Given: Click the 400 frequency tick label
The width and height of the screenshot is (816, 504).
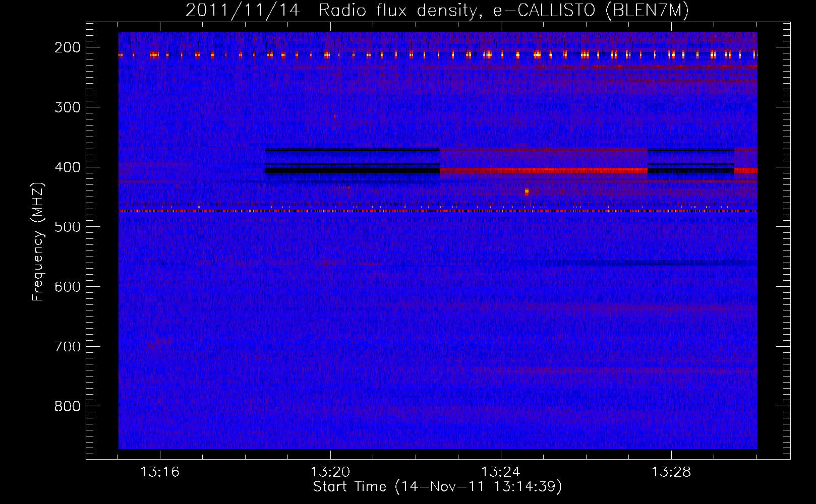Looking at the screenshot, I should pyautogui.click(x=67, y=167).
